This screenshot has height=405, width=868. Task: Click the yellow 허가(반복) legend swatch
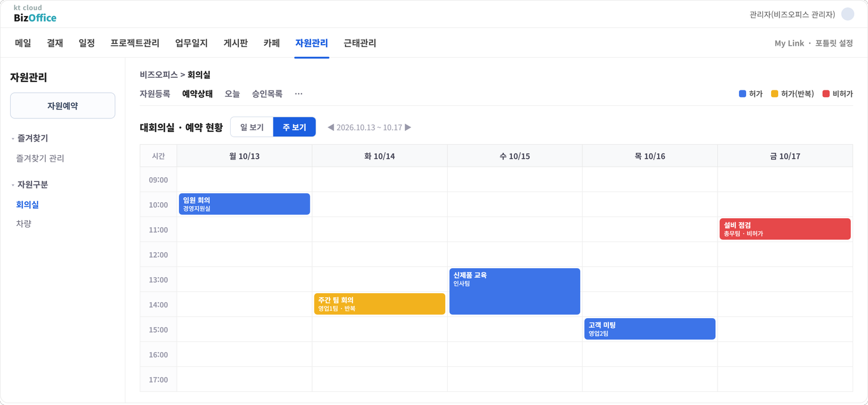pos(775,94)
